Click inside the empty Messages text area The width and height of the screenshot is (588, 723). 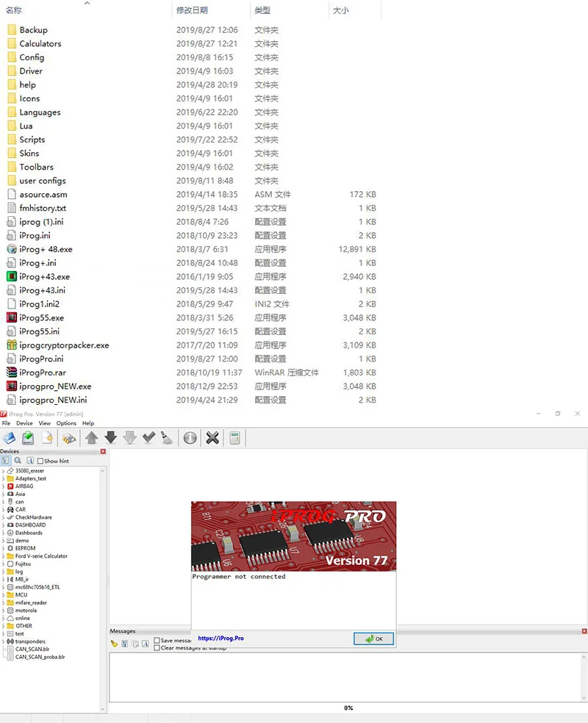[344, 677]
